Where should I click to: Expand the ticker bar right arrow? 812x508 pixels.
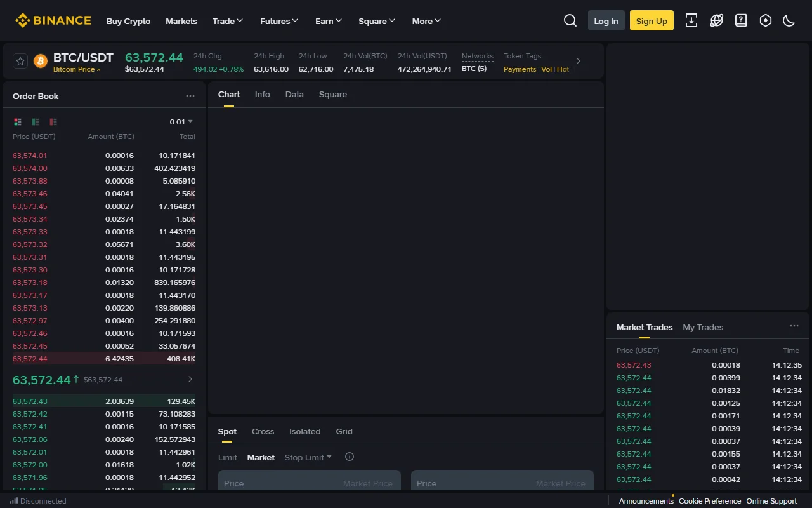point(578,61)
